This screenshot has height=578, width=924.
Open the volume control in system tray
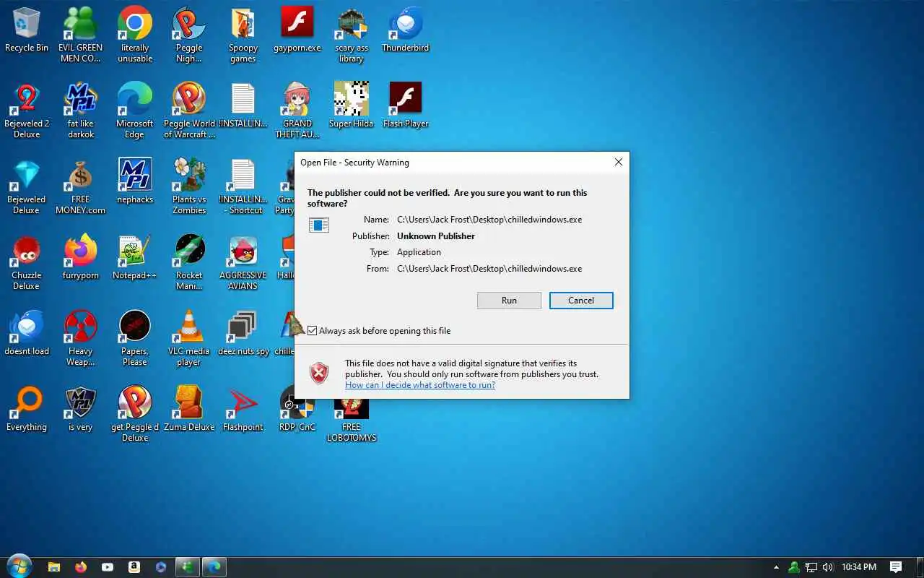pos(828,567)
